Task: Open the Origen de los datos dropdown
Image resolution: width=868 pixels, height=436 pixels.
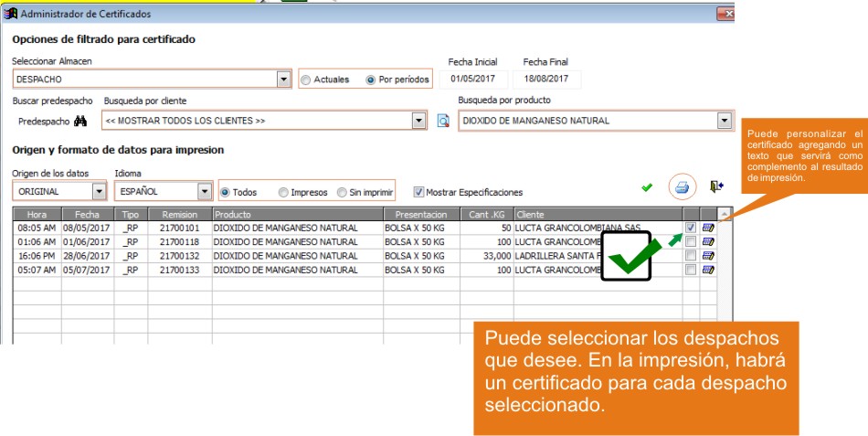Action: point(99,191)
